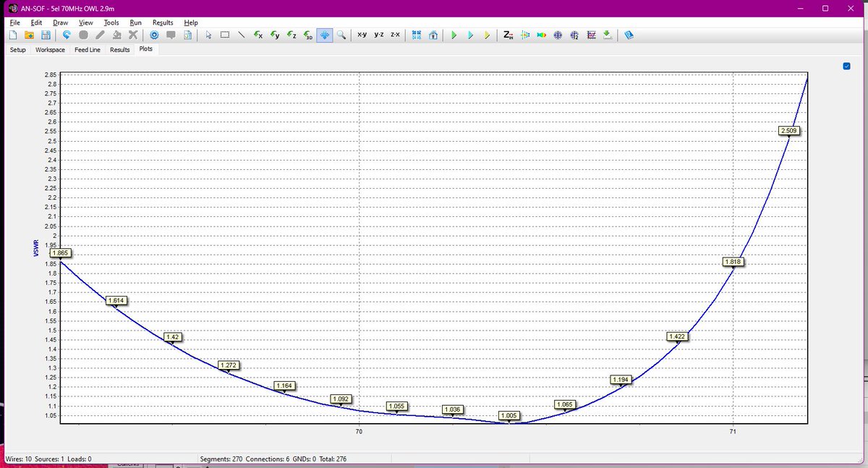Toggle the blue checkbox above the plot
The height and width of the screenshot is (468, 868).
[x=846, y=65]
